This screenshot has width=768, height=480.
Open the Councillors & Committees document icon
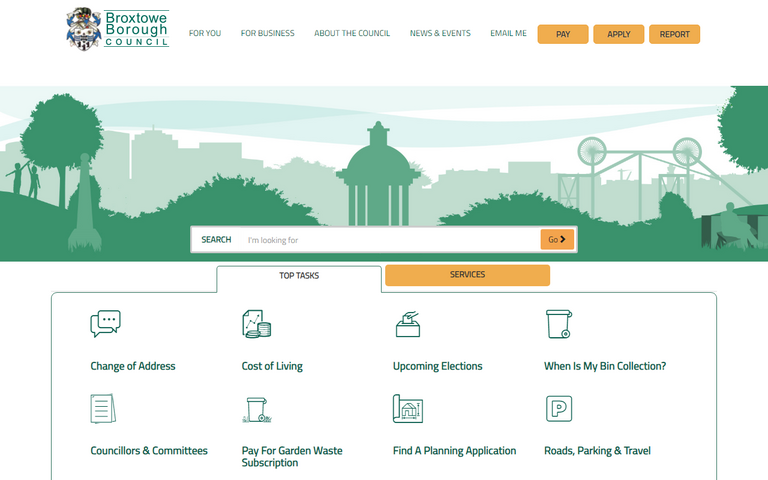(x=103, y=409)
